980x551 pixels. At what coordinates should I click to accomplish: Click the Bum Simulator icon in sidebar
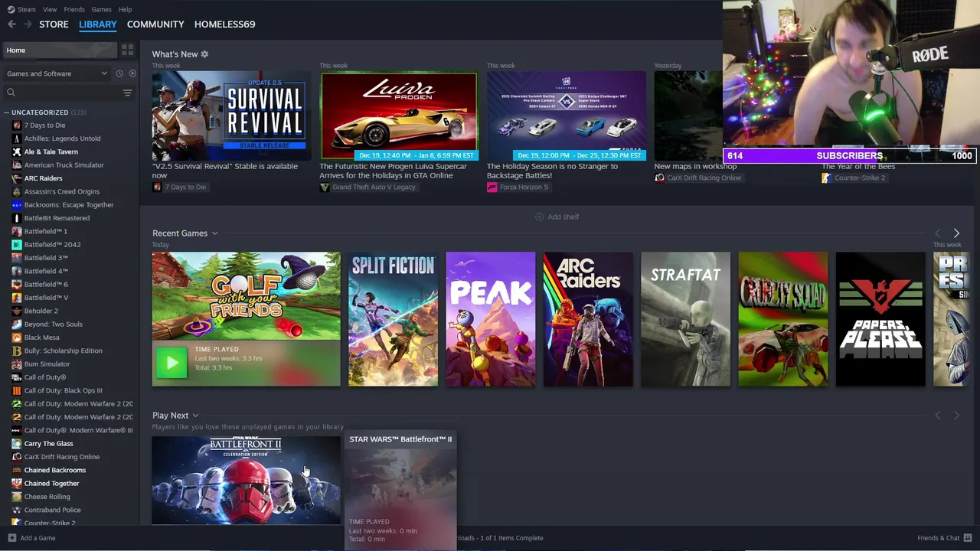pos(16,364)
